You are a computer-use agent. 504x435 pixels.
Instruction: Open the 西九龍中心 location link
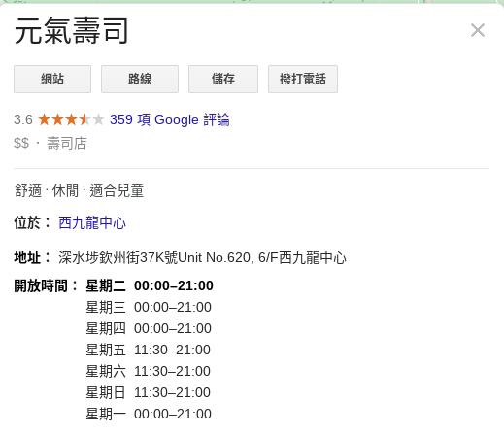tap(92, 223)
